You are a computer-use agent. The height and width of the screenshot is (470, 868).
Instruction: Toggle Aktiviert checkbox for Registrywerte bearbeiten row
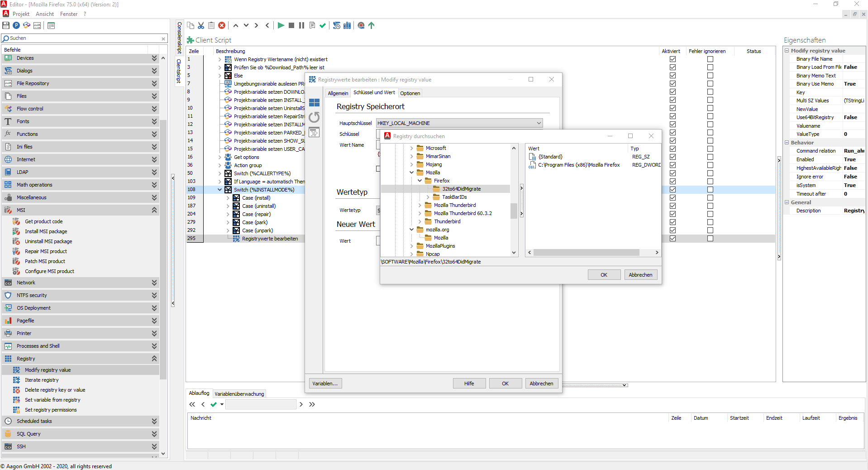[x=673, y=239]
